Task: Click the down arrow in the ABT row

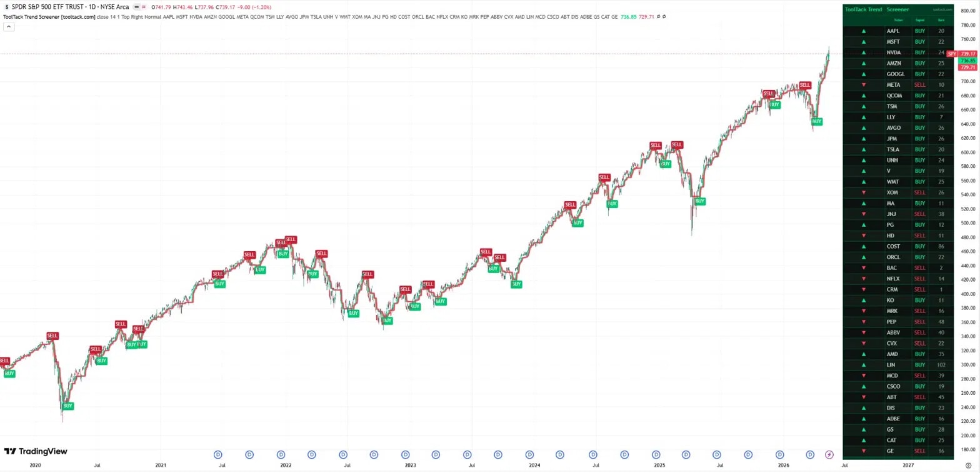Action: point(864,397)
